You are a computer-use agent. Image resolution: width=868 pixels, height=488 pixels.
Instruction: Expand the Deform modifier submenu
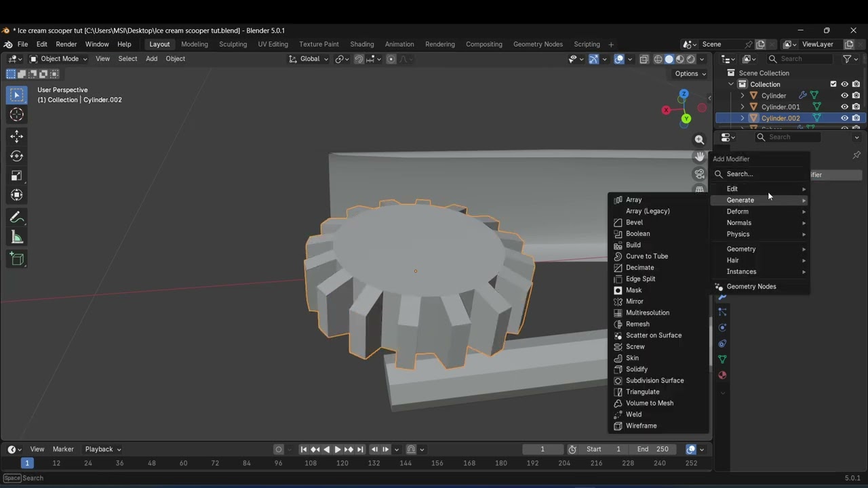click(x=760, y=211)
